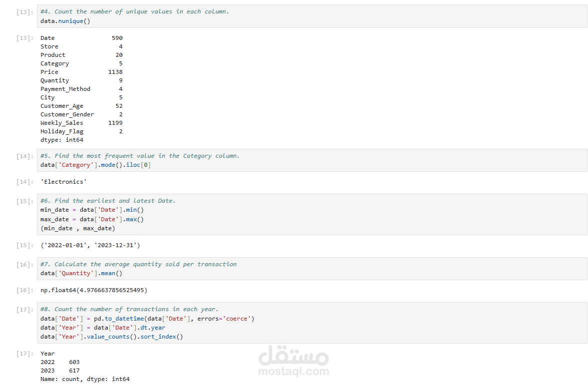Click the mostaql.com watermark text
The width and height of the screenshot is (588, 385).
click(x=294, y=372)
